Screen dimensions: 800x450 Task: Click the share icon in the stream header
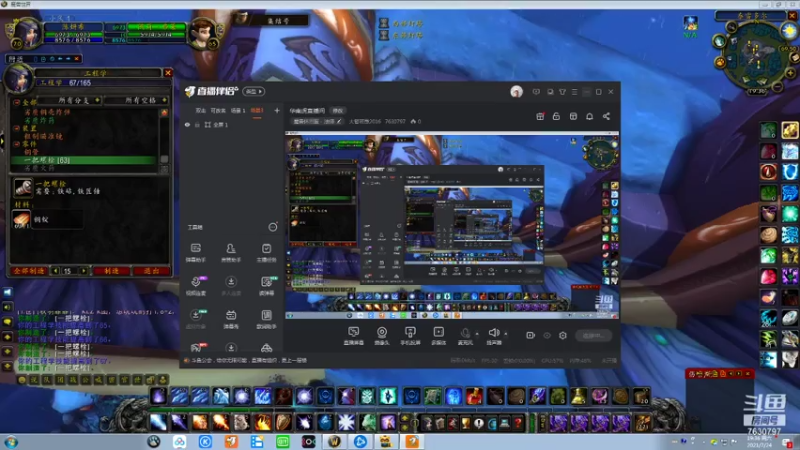click(x=606, y=116)
